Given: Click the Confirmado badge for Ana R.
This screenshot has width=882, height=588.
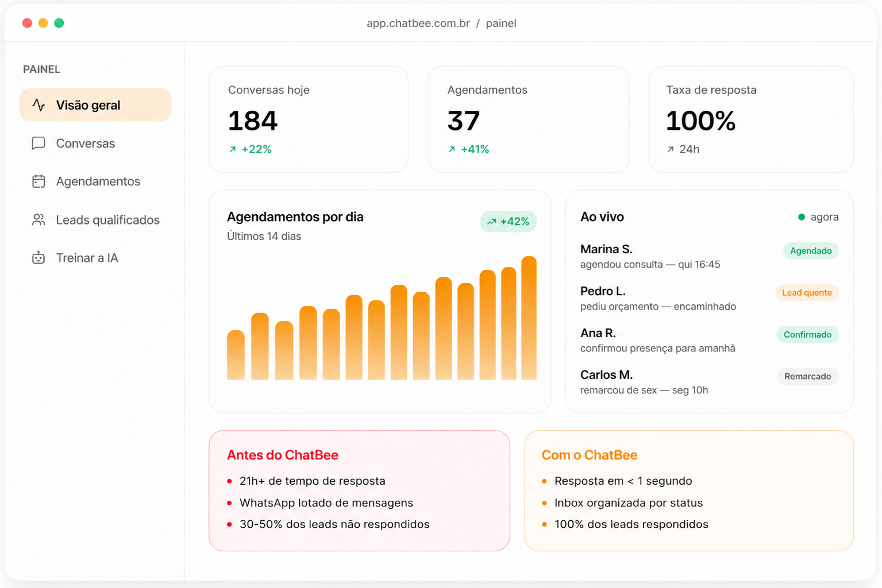Looking at the screenshot, I should (807, 335).
